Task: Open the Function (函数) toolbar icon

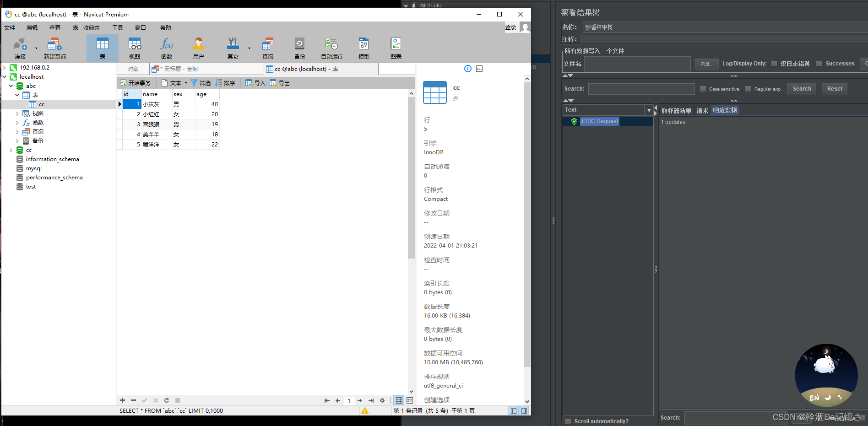Action: point(167,49)
